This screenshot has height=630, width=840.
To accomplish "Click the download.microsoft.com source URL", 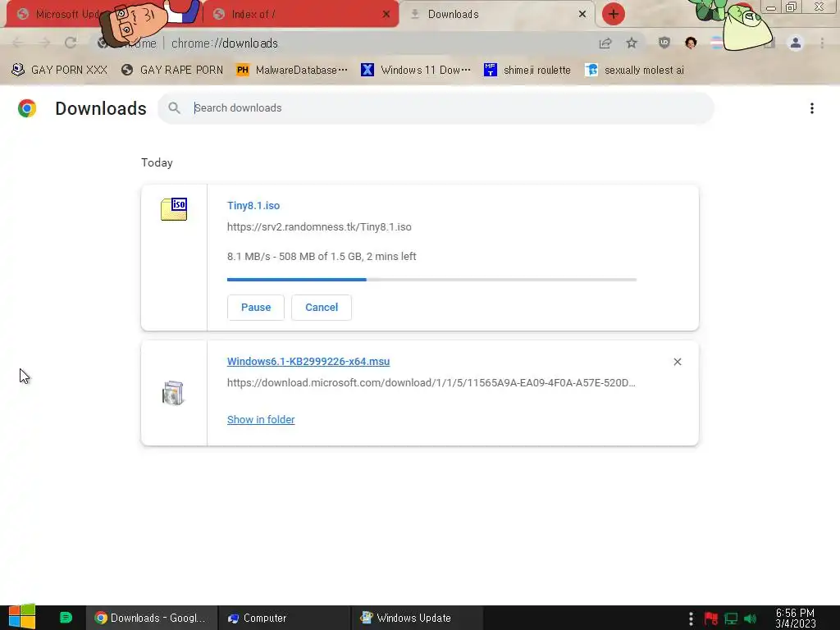I will click(x=431, y=382).
